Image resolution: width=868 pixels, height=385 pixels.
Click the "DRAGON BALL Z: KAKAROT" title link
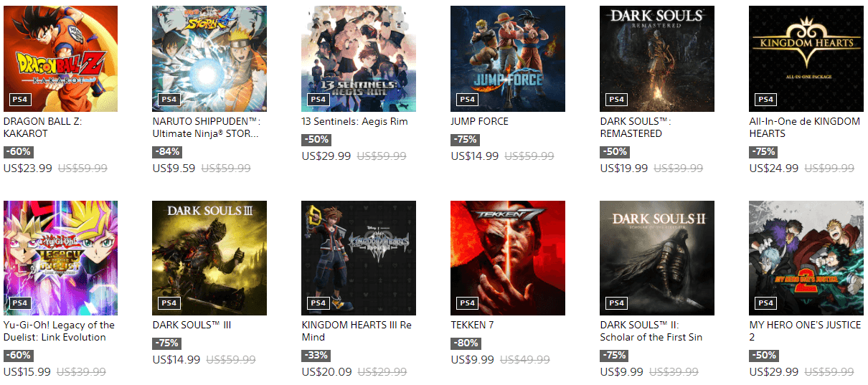[x=43, y=128]
